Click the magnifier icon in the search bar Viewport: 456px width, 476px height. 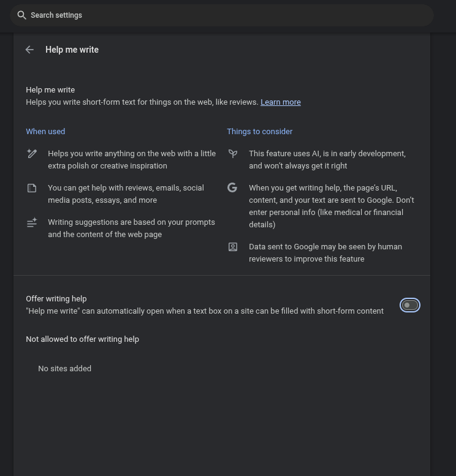pyautogui.click(x=21, y=15)
